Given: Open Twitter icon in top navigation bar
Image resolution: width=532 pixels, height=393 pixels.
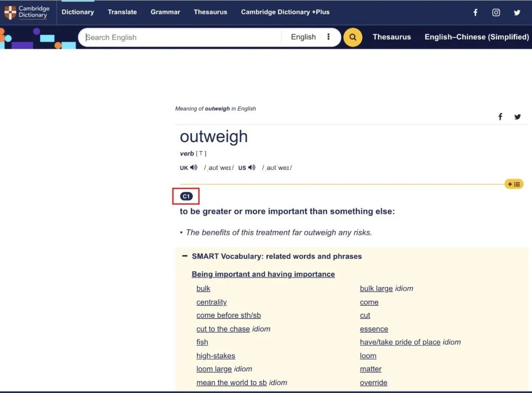Looking at the screenshot, I should 517,13.
